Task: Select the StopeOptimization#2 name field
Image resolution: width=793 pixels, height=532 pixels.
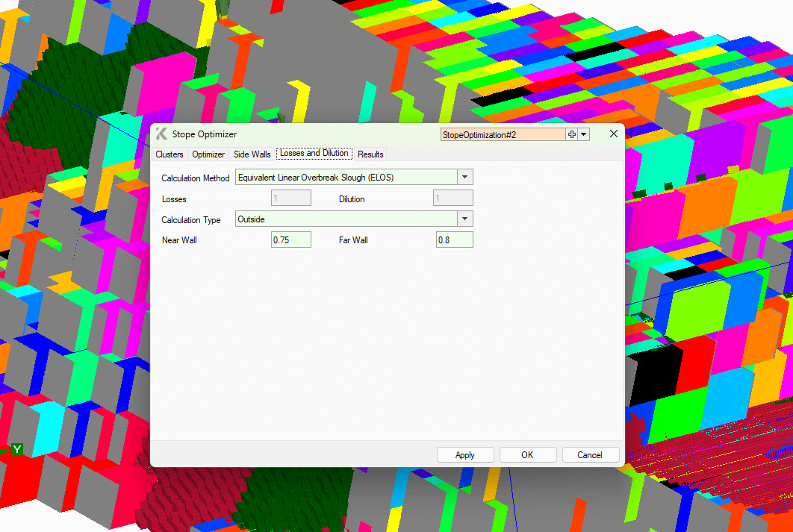Action: coord(503,134)
